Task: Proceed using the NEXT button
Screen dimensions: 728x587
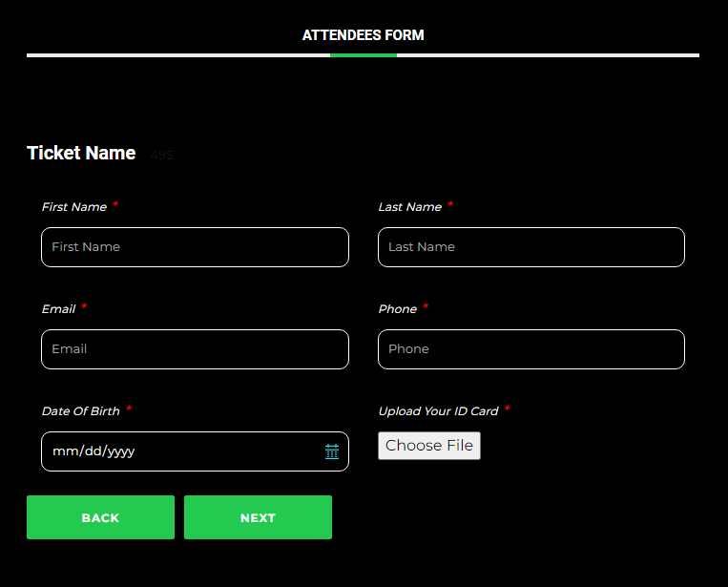Action: (258, 517)
